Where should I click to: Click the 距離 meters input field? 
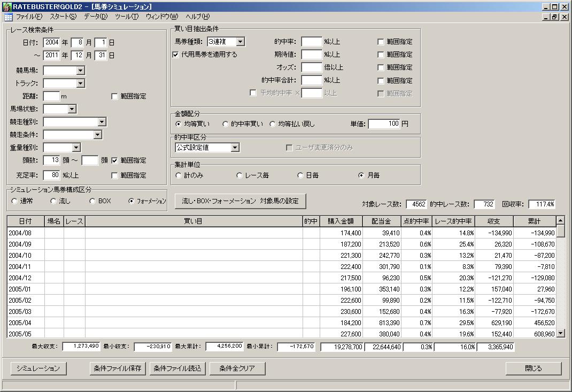pyautogui.click(x=51, y=96)
